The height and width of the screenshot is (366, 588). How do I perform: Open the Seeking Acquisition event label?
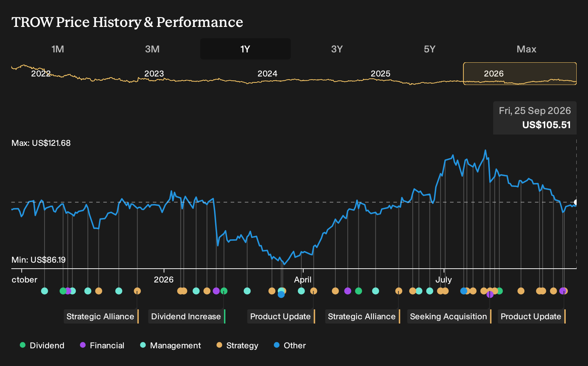pyautogui.click(x=449, y=316)
